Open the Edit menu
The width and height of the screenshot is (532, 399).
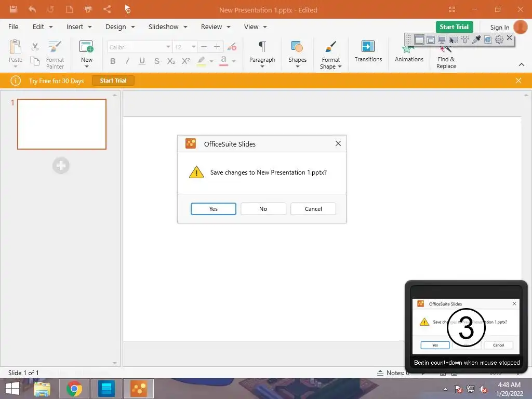coord(43,27)
